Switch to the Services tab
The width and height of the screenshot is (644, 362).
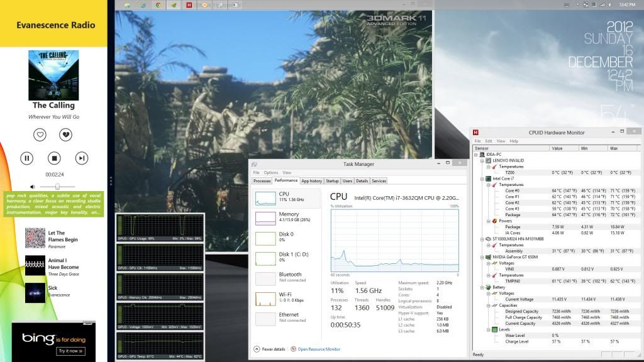coord(379,181)
